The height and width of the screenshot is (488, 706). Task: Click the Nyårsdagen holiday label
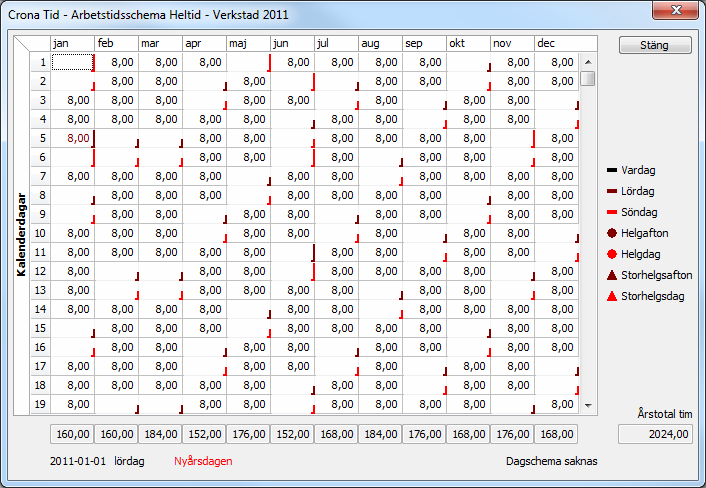203,461
